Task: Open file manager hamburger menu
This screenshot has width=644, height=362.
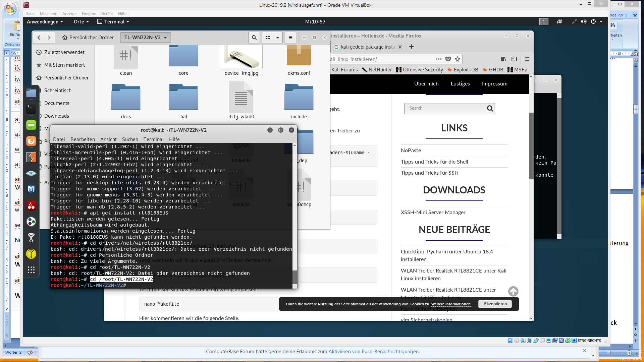Action: click(290, 38)
